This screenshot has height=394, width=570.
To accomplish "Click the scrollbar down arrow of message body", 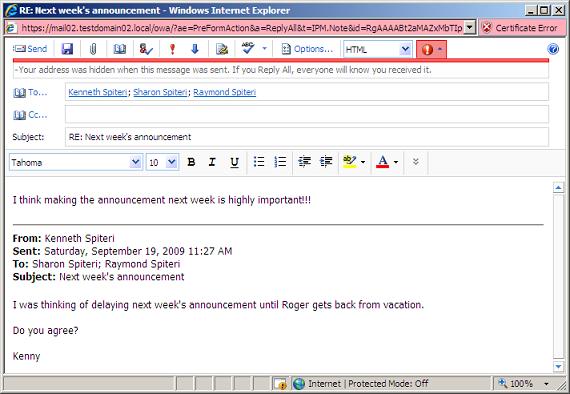I will pos(558,366).
